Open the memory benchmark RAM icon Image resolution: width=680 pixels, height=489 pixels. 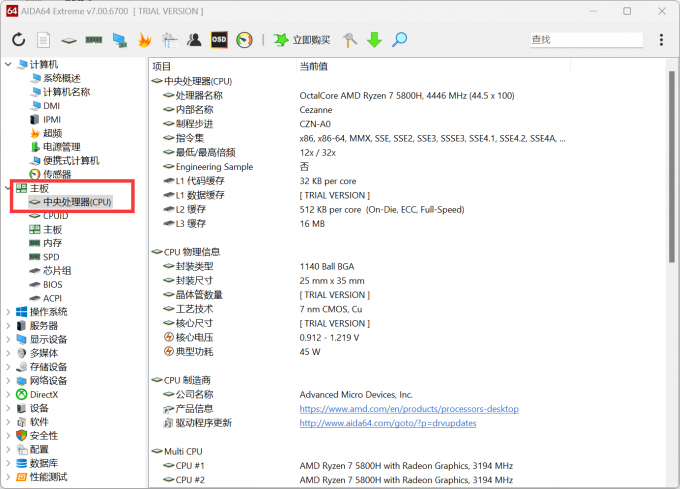click(x=94, y=40)
